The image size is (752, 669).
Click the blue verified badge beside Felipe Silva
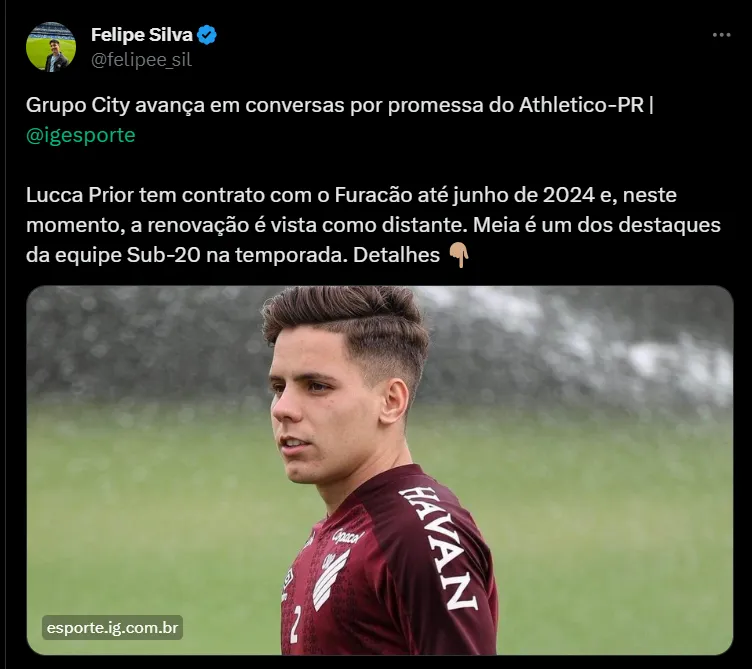pyautogui.click(x=207, y=35)
